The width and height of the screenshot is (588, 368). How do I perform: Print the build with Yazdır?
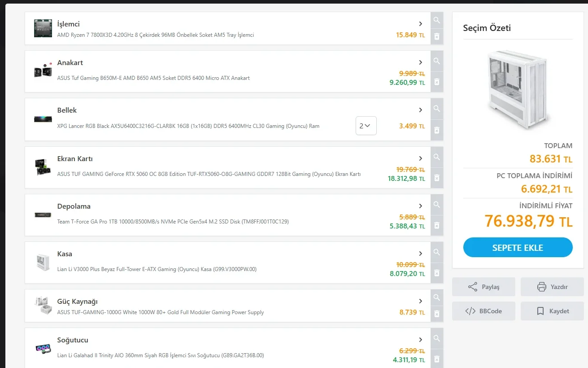tap(552, 287)
